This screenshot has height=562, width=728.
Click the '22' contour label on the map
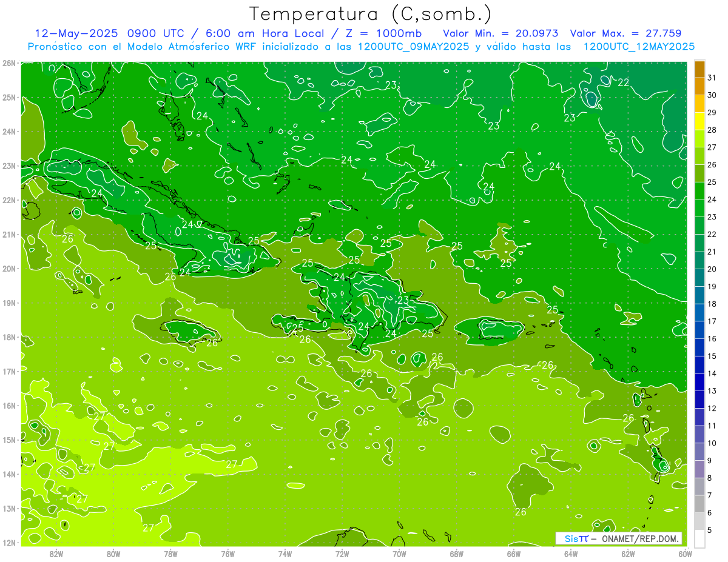[x=624, y=82]
